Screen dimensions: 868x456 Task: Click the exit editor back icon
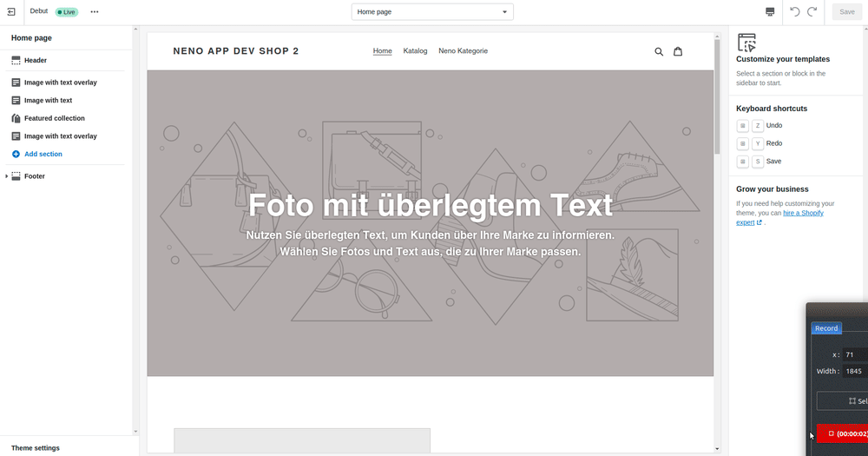[x=11, y=11]
